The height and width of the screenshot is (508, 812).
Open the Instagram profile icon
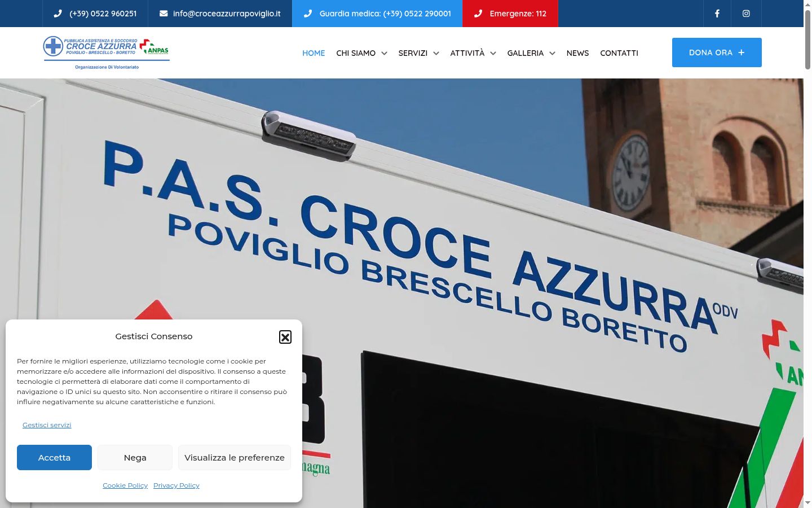(x=746, y=14)
